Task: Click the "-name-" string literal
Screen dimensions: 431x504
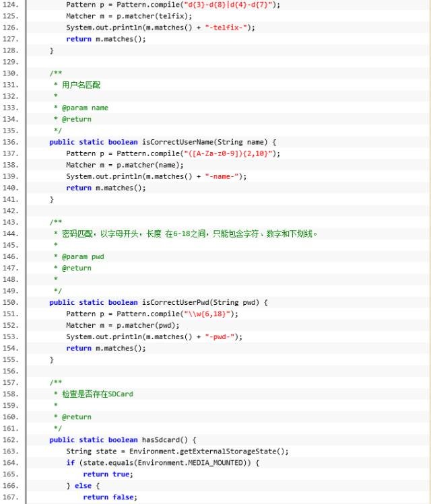Action: pos(226,176)
